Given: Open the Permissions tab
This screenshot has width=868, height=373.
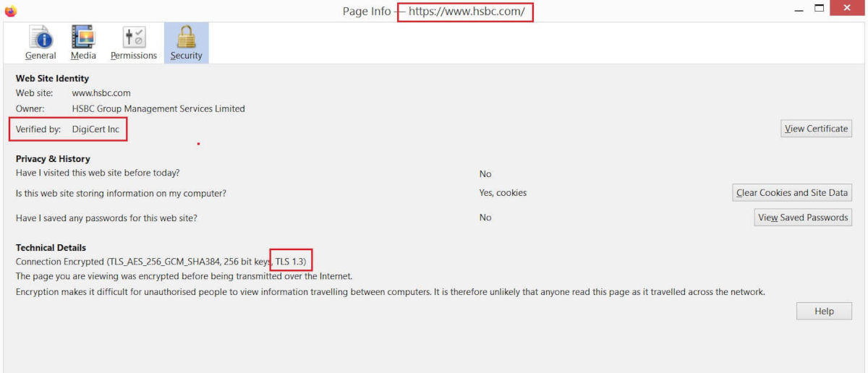Looking at the screenshot, I should 134,43.
